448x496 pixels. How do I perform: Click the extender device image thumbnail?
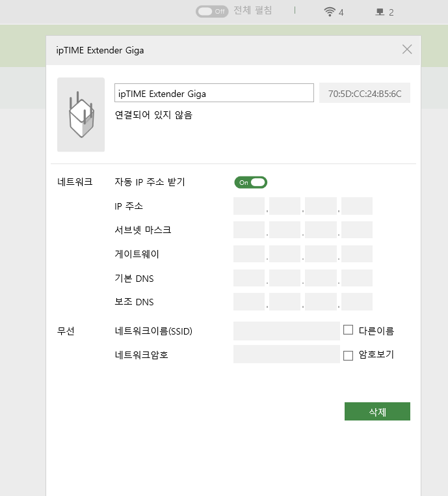click(81, 115)
